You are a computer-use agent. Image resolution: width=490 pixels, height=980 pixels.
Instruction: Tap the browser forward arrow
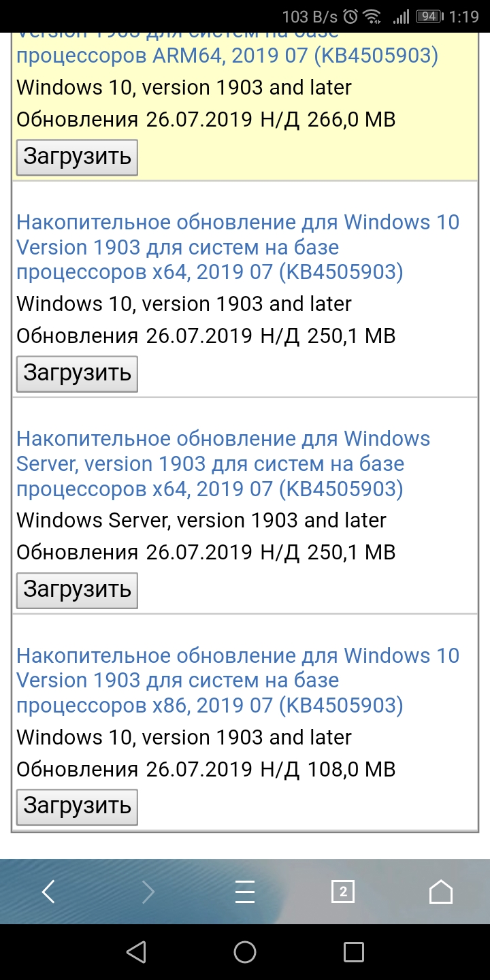pos(148,892)
